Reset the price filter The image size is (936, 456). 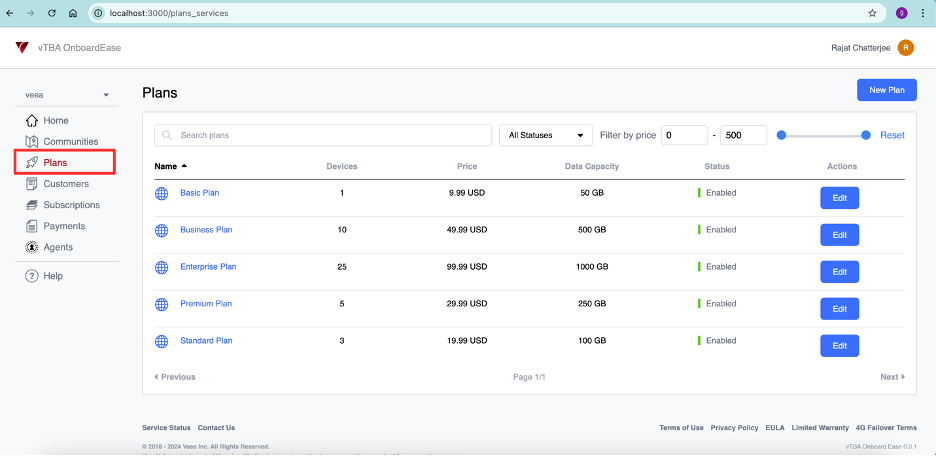892,135
